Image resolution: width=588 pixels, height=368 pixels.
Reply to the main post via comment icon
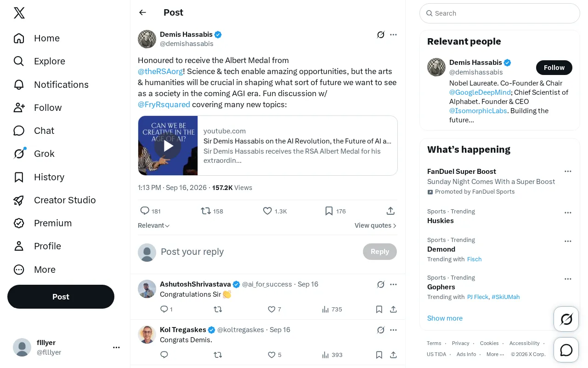[145, 211]
